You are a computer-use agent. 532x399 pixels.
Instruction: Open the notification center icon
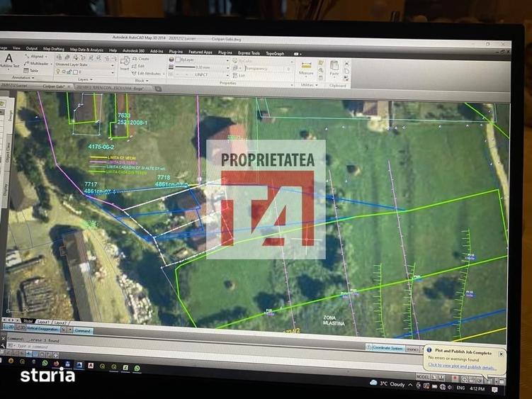494,390
